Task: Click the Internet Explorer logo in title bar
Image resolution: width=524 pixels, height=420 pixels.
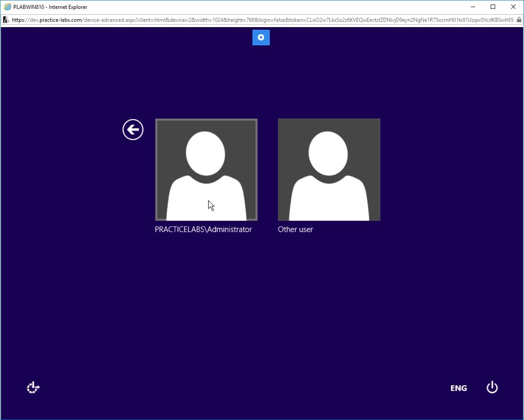Action: [x=8, y=7]
